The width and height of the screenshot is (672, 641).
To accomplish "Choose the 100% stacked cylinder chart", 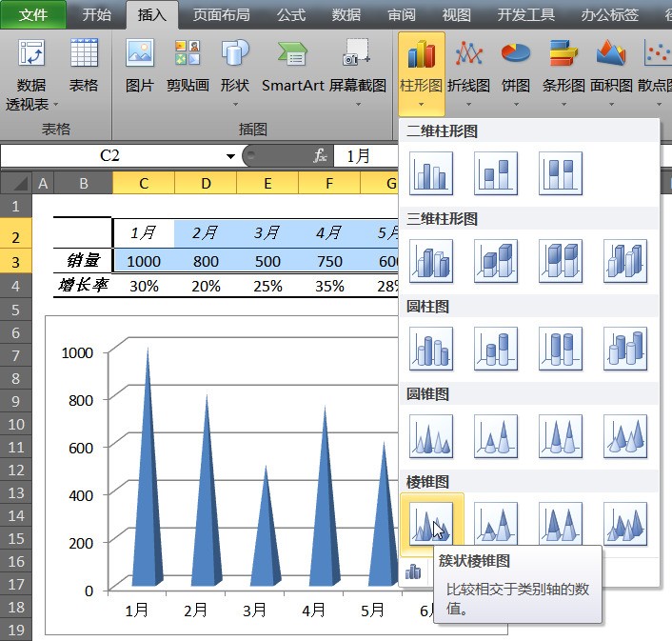I will coord(561,349).
